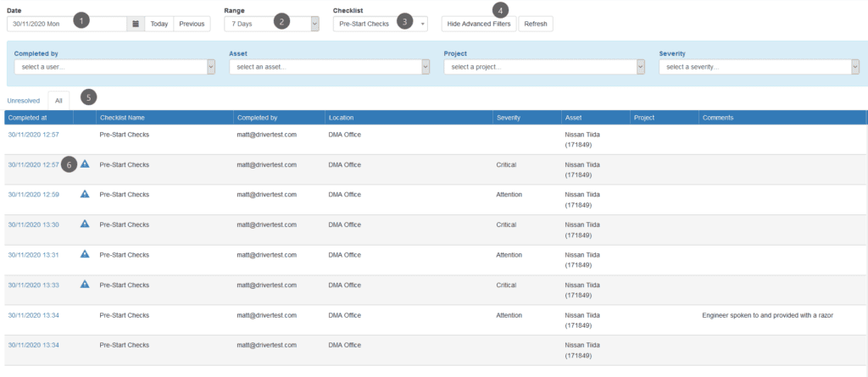Click the Project column header

tap(665, 118)
